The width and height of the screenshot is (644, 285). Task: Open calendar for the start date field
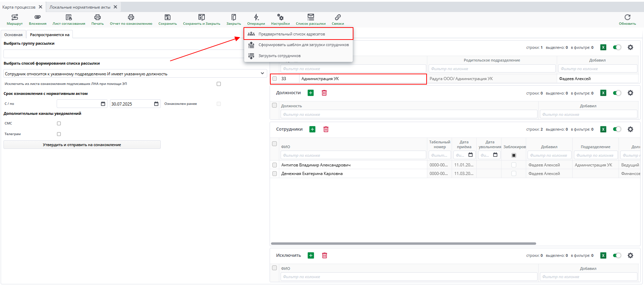(x=103, y=104)
